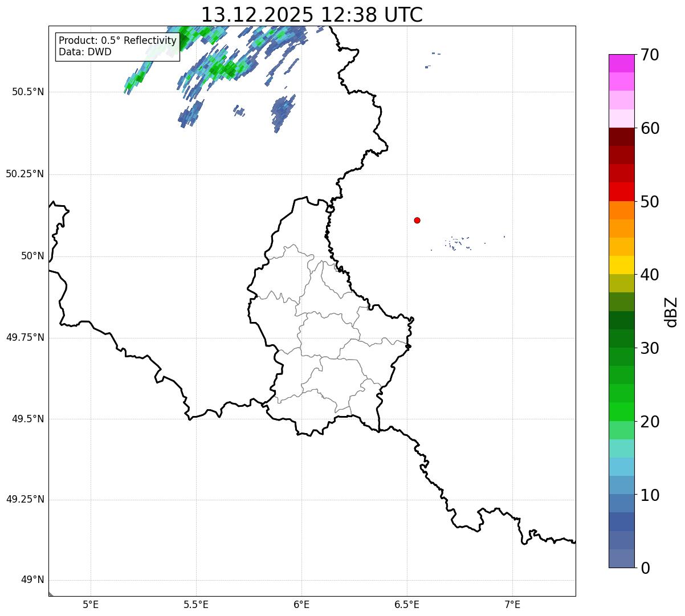Click the colorbar tick label 30
This screenshot has height=616, width=685.
tap(650, 348)
